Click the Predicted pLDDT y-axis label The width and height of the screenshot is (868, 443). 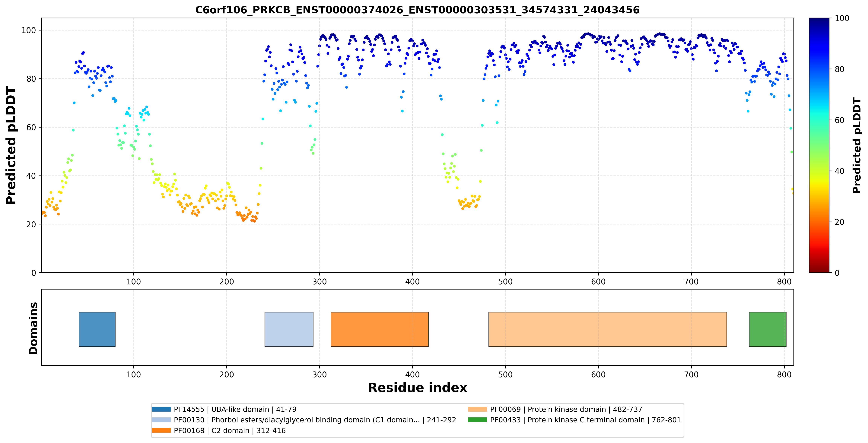coord(11,145)
